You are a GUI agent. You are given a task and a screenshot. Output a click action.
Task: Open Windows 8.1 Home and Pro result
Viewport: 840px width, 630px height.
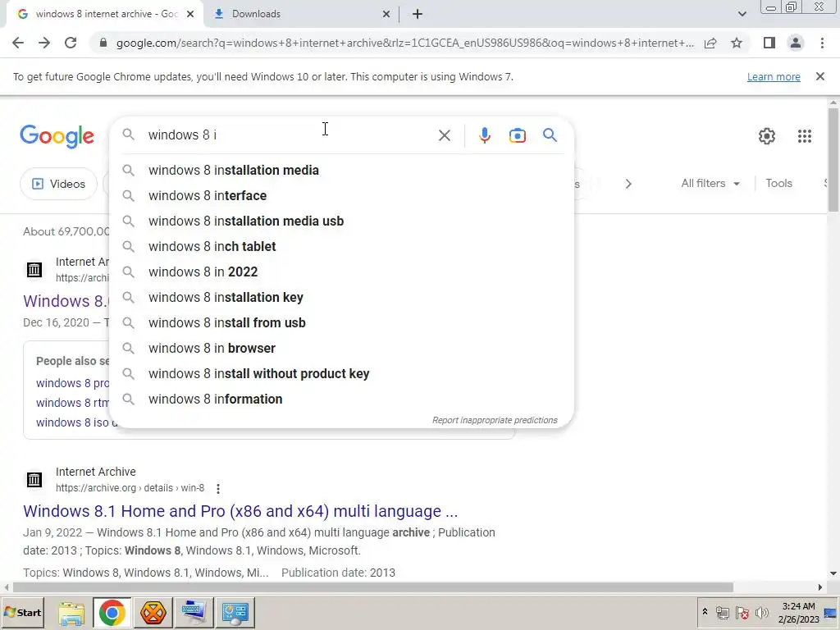click(x=240, y=511)
